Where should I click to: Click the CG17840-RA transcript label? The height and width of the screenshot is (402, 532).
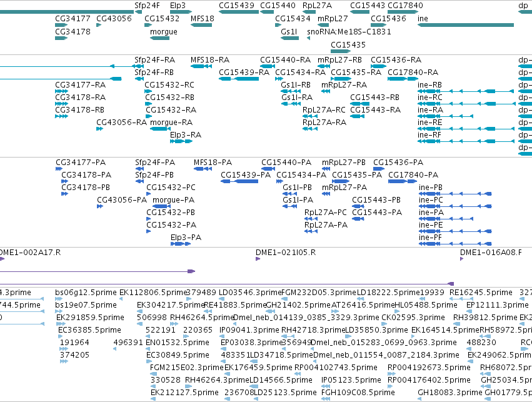click(x=413, y=73)
